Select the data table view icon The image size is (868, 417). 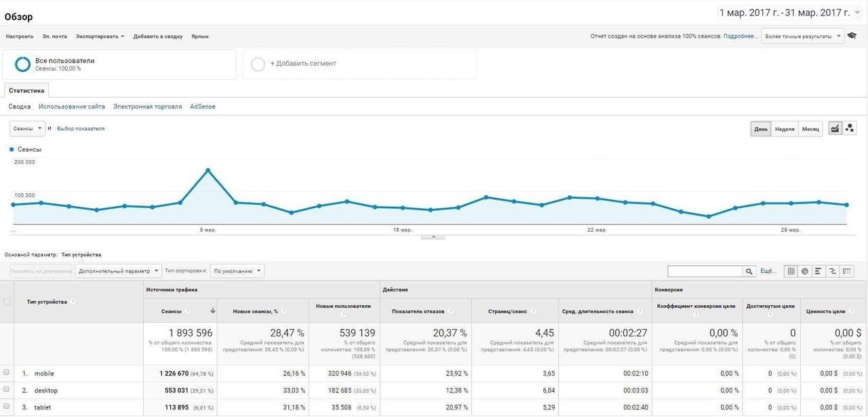(x=790, y=271)
